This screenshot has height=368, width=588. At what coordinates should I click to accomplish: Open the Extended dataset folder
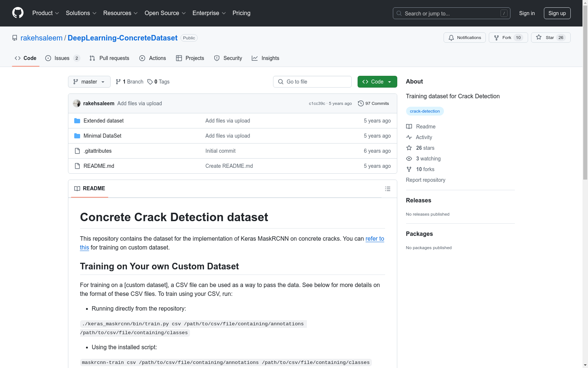click(x=104, y=121)
